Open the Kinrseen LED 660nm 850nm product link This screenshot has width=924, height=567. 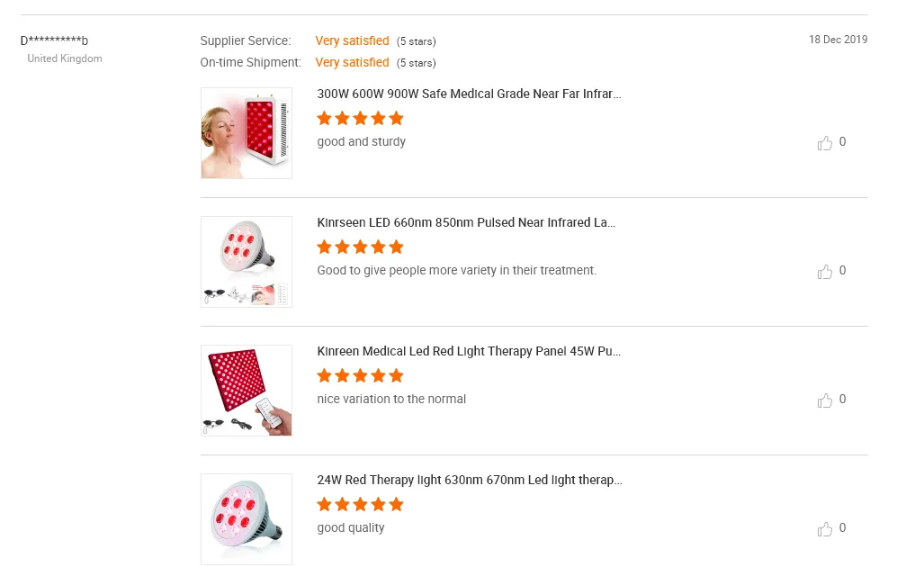pyautogui.click(x=466, y=222)
